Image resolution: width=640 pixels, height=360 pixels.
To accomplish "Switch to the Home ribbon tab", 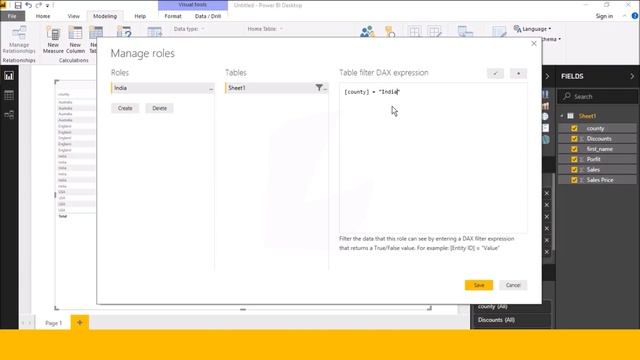I will point(43,16).
